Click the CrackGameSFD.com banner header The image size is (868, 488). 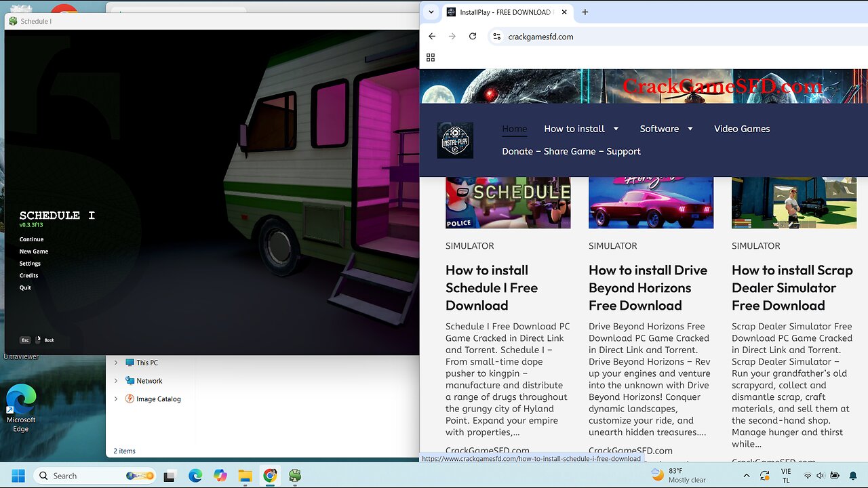click(722, 86)
